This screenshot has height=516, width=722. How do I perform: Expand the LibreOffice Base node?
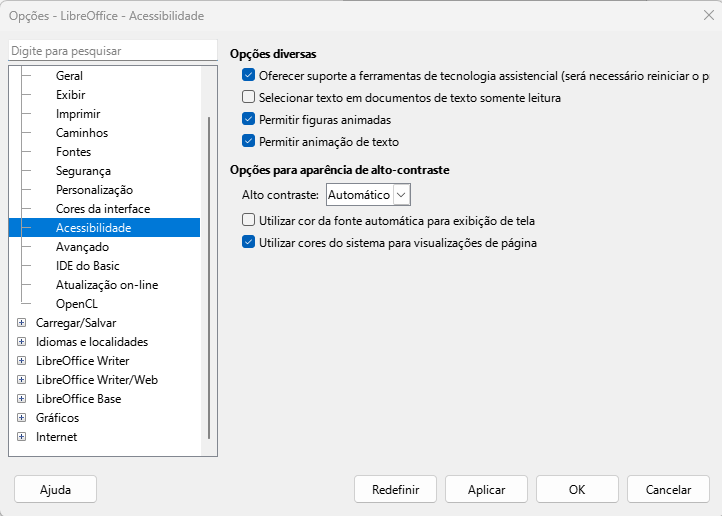tap(21, 399)
